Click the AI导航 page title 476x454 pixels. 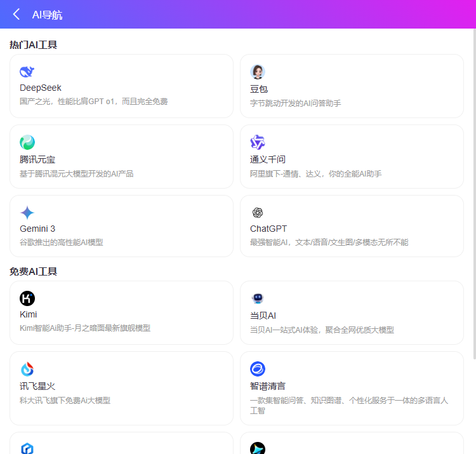coord(47,15)
